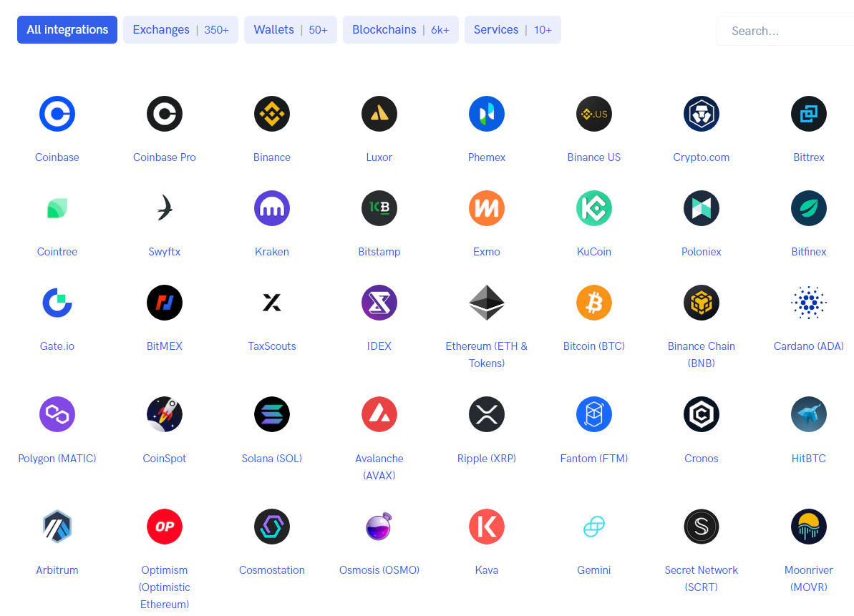The height and width of the screenshot is (616, 854).
Task: Follow the Coinbase Pro text link
Action: 165,157
